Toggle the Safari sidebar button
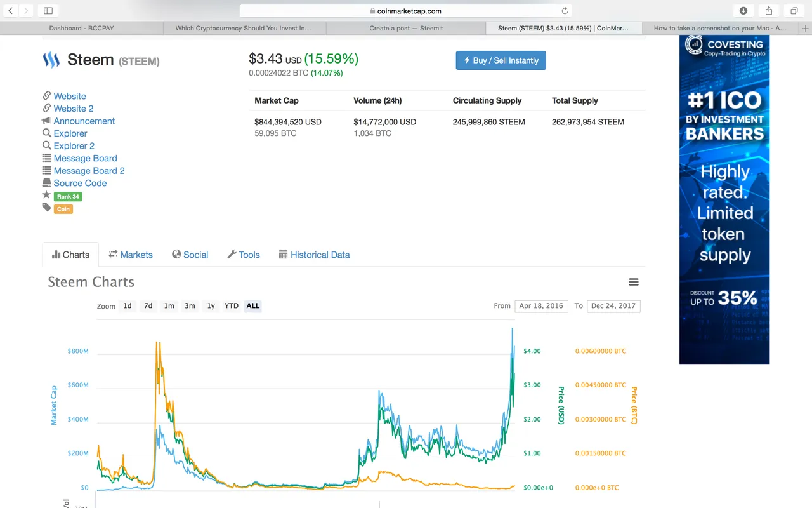This screenshot has height=508, width=812. point(48,11)
